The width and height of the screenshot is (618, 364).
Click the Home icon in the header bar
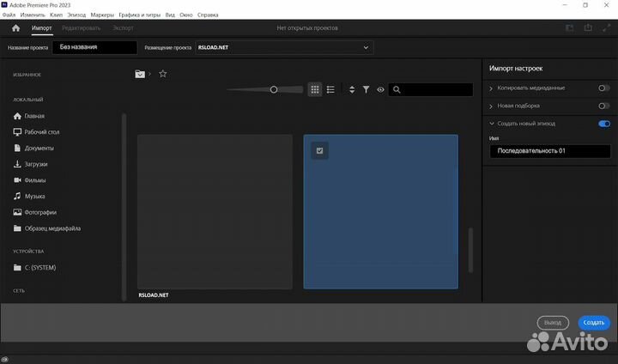15,28
